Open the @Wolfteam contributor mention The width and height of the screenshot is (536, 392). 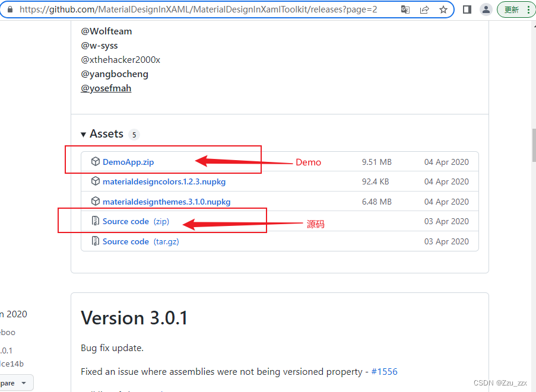pyautogui.click(x=106, y=31)
